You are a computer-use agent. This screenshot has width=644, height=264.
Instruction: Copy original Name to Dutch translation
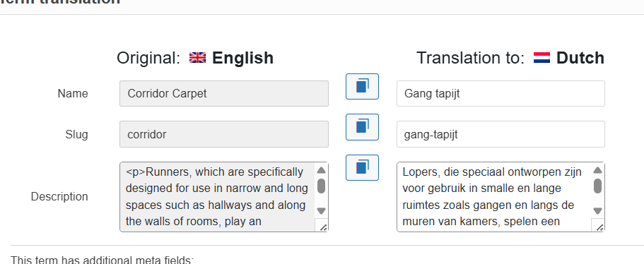(362, 87)
